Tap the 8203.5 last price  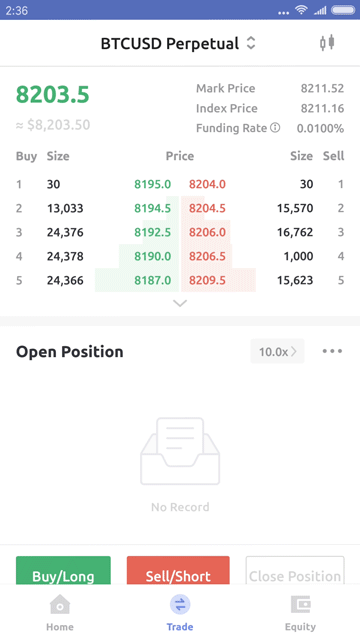click(53, 94)
